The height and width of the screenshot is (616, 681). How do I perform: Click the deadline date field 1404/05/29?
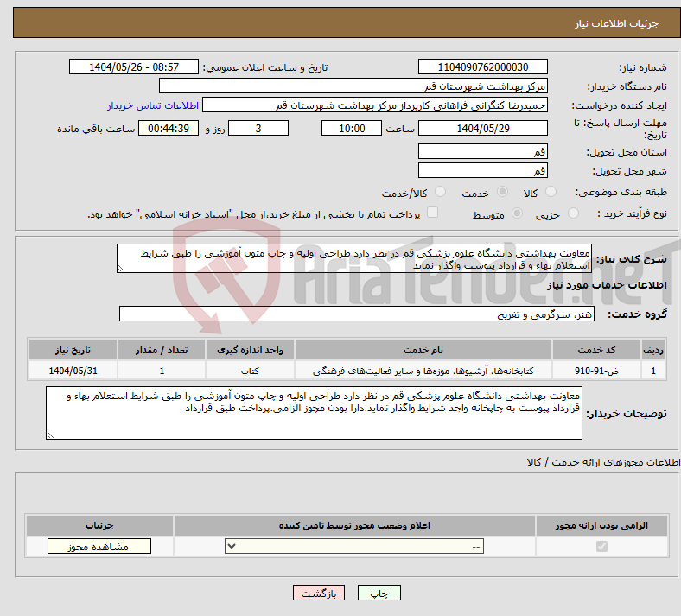tap(482, 128)
